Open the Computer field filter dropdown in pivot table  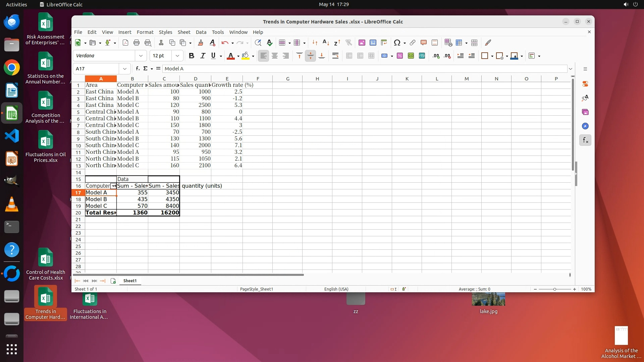[x=114, y=186]
